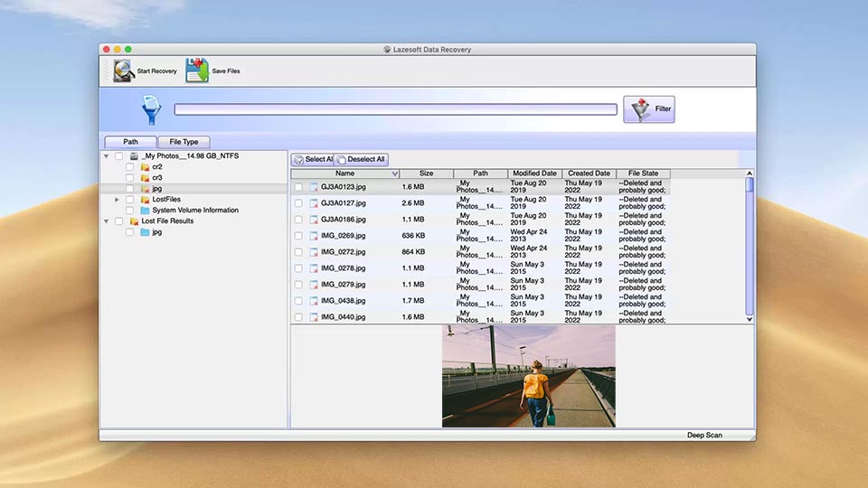Click the jpg folder icon under Lost File Results

145,232
